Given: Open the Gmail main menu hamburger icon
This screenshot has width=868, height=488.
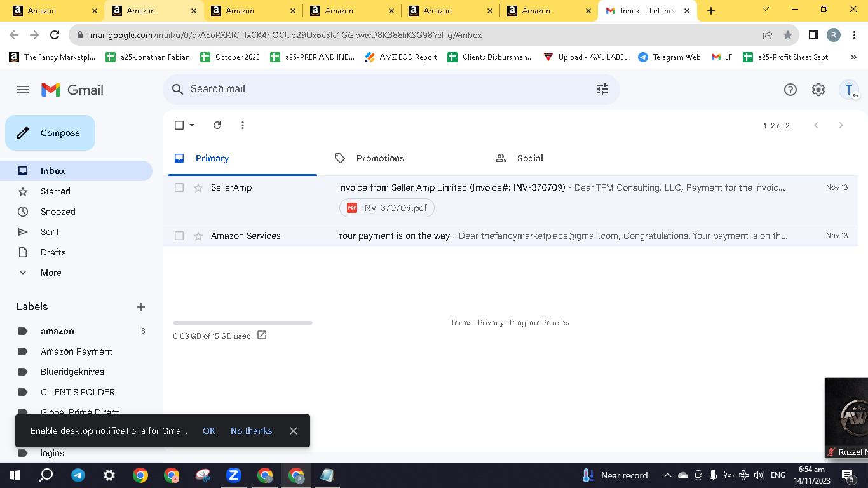Looking at the screenshot, I should [23, 90].
